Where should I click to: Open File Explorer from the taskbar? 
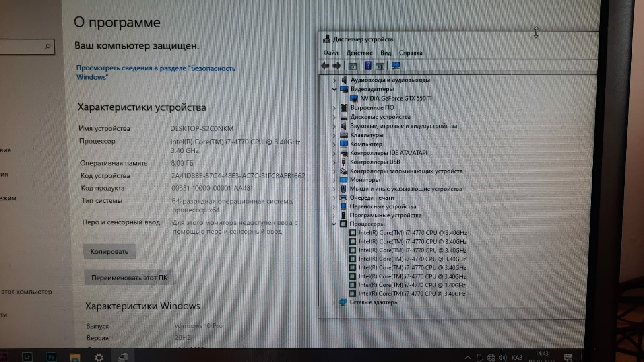75,357
